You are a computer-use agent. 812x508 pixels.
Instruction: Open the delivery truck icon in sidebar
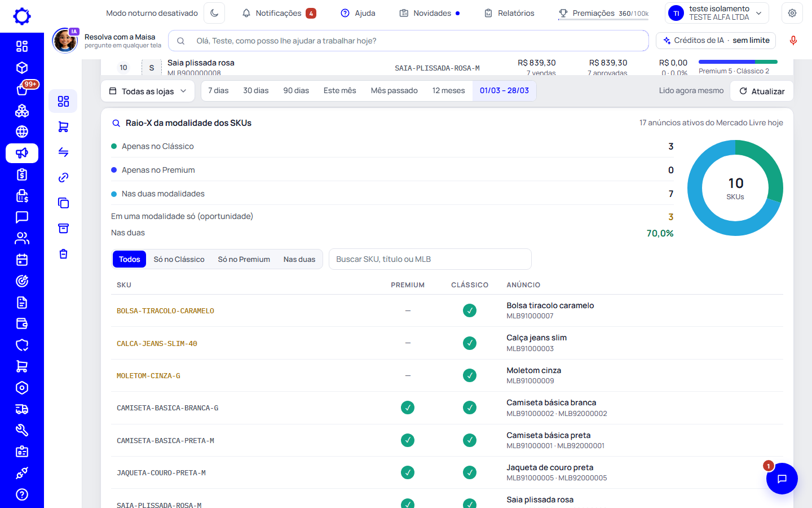(x=22, y=409)
